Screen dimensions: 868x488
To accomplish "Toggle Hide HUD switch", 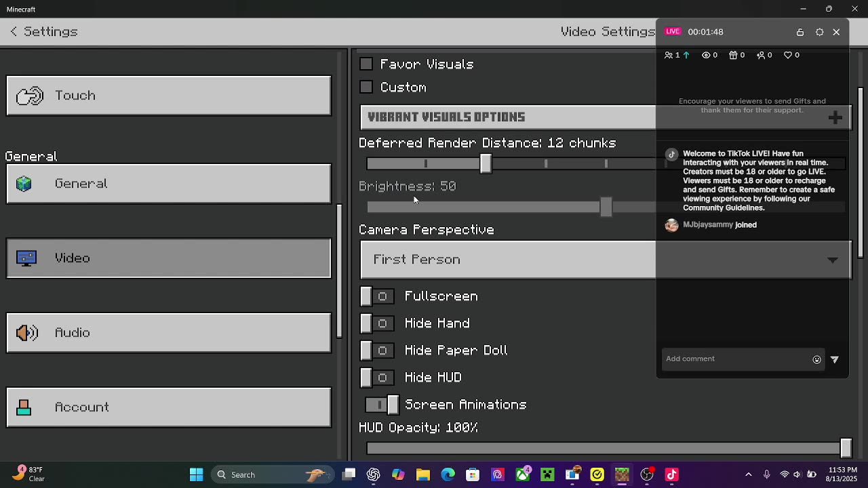I will click(x=376, y=378).
